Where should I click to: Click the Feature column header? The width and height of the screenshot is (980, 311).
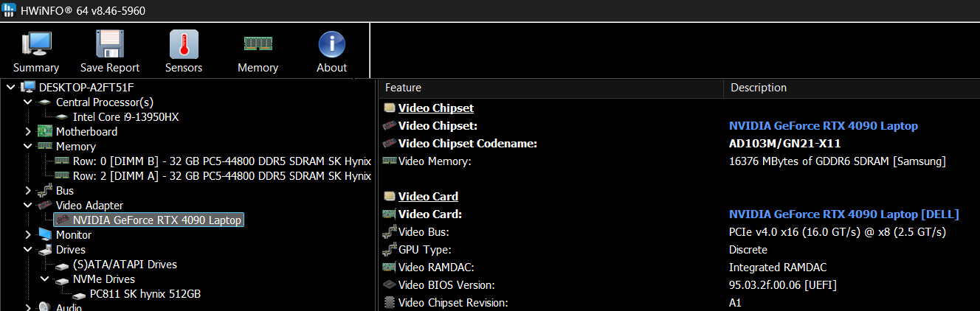point(551,88)
